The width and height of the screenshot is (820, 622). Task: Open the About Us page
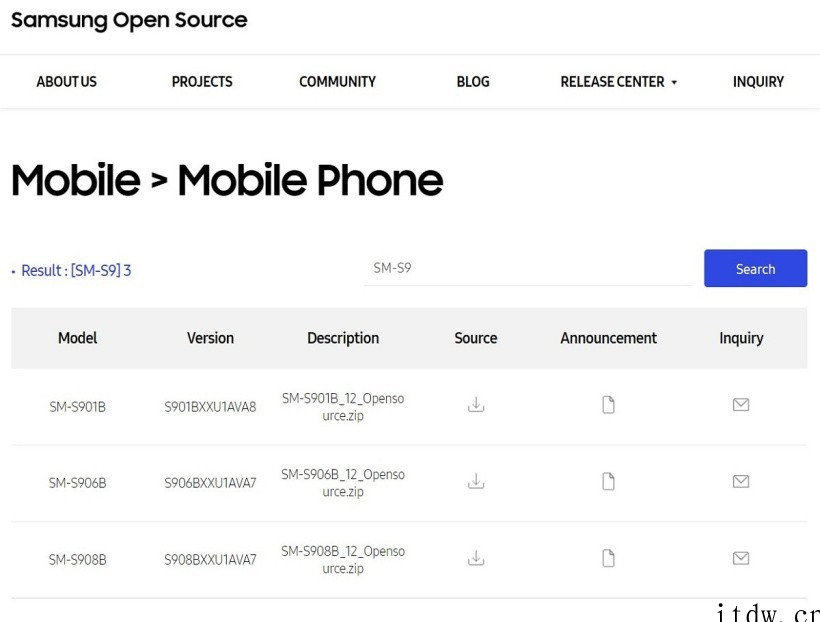coord(66,82)
